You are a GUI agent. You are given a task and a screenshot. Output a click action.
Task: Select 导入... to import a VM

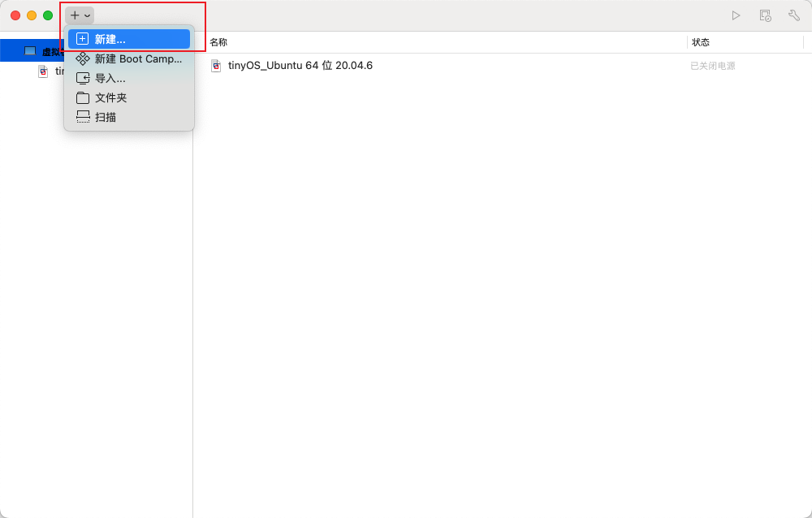[129, 78]
